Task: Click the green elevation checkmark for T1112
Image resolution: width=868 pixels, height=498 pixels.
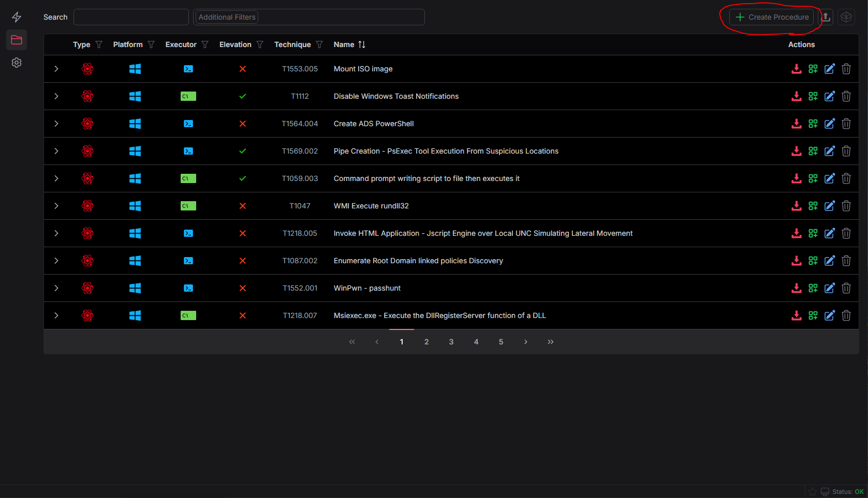Action: click(242, 96)
